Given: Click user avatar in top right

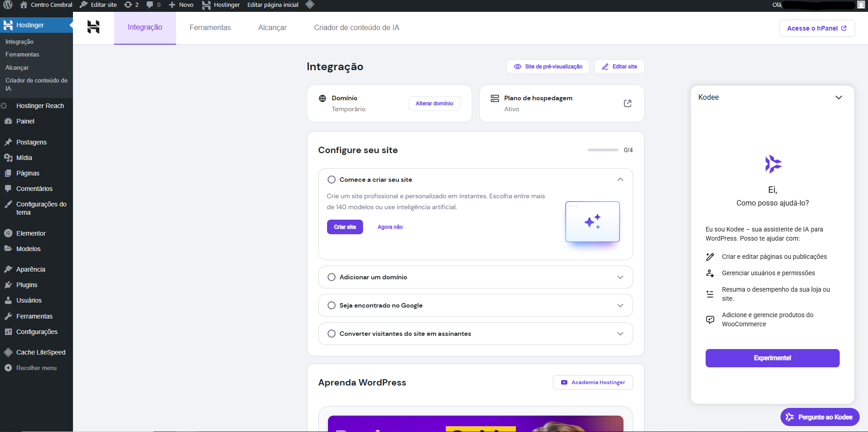Looking at the screenshot, I should click(x=861, y=5).
